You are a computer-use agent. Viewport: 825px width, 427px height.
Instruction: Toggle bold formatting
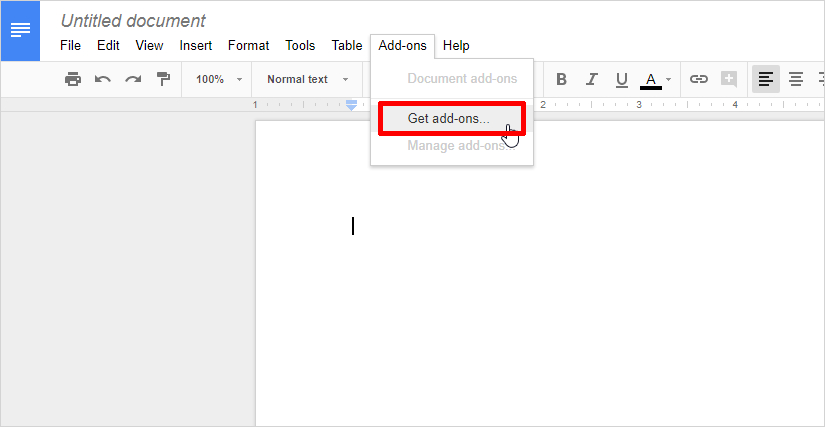[x=561, y=79]
